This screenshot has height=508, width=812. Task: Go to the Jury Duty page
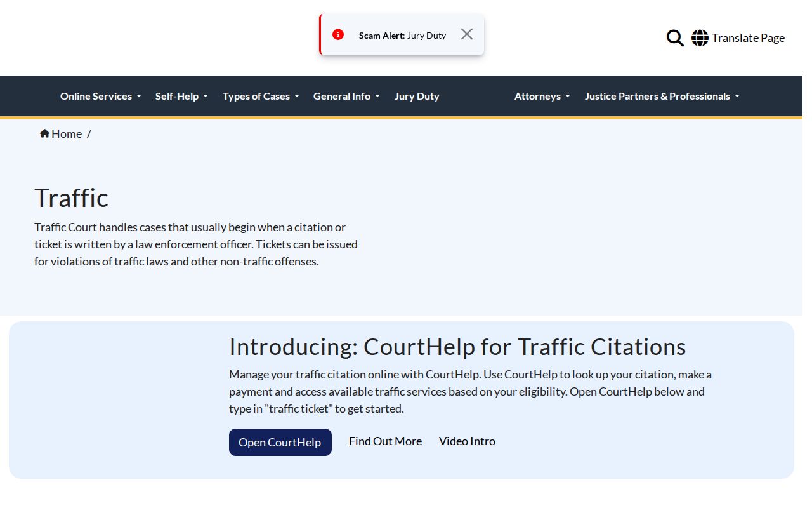[x=417, y=97]
